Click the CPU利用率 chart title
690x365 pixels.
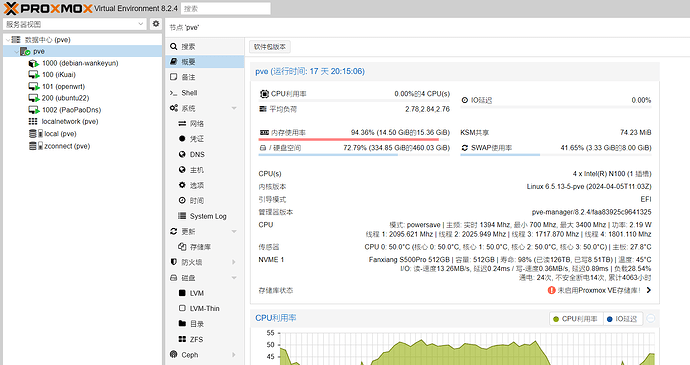pos(276,318)
